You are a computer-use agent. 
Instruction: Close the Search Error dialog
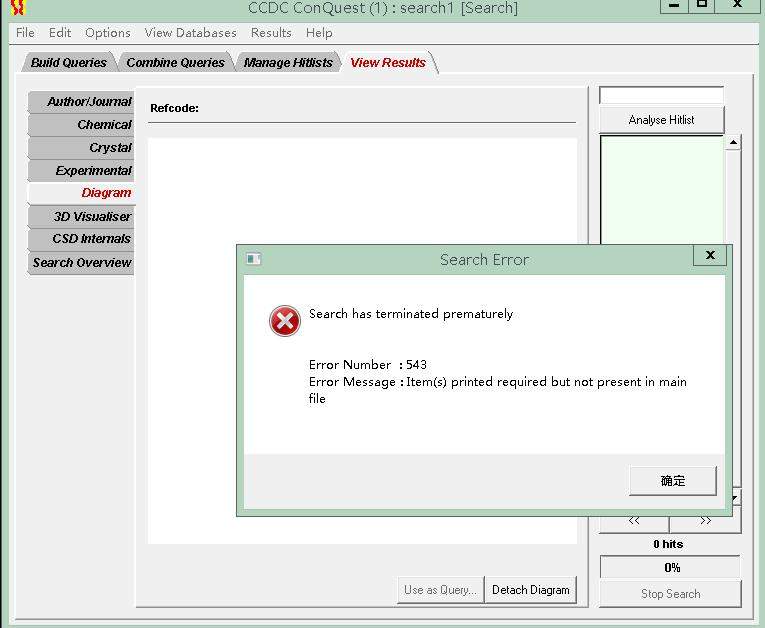click(710, 255)
